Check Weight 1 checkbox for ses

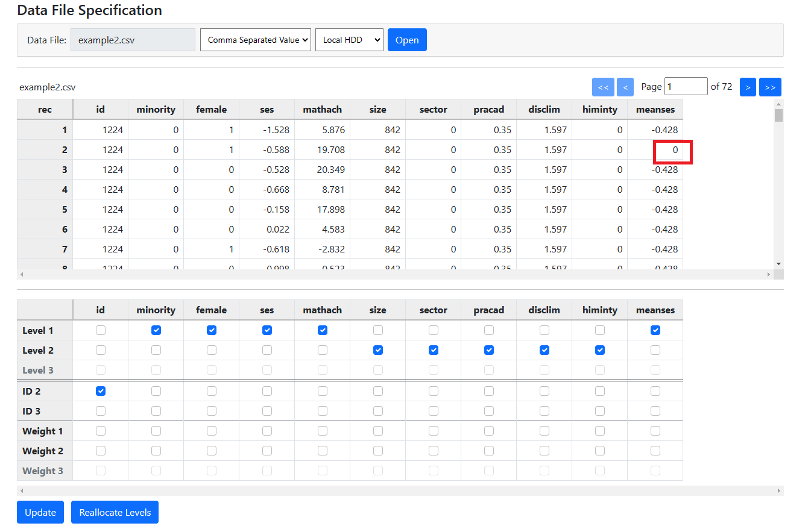coord(267,431)
